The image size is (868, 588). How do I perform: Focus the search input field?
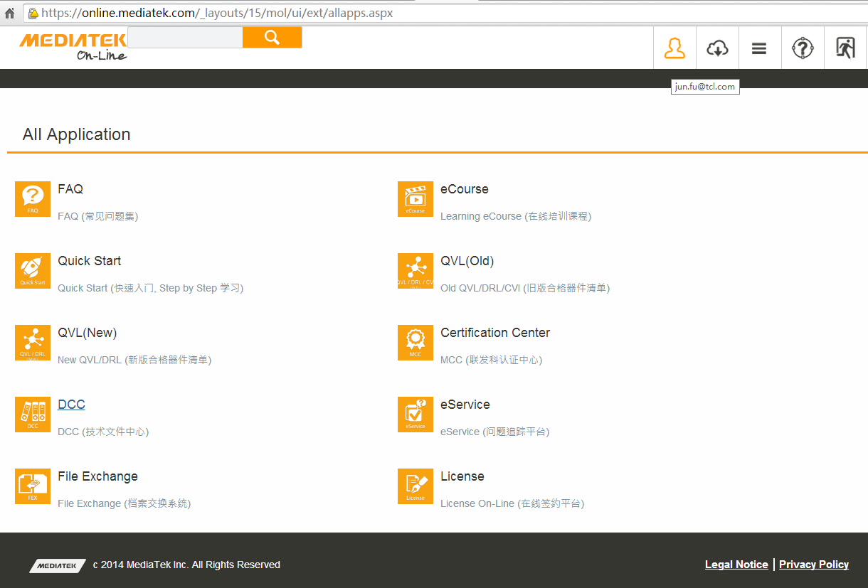pos(185,38)
